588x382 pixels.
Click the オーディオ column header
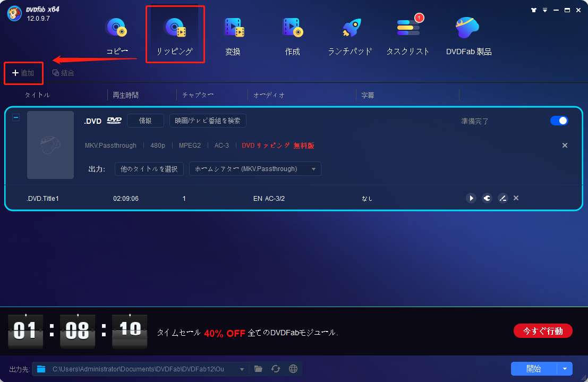click(269, 95)
